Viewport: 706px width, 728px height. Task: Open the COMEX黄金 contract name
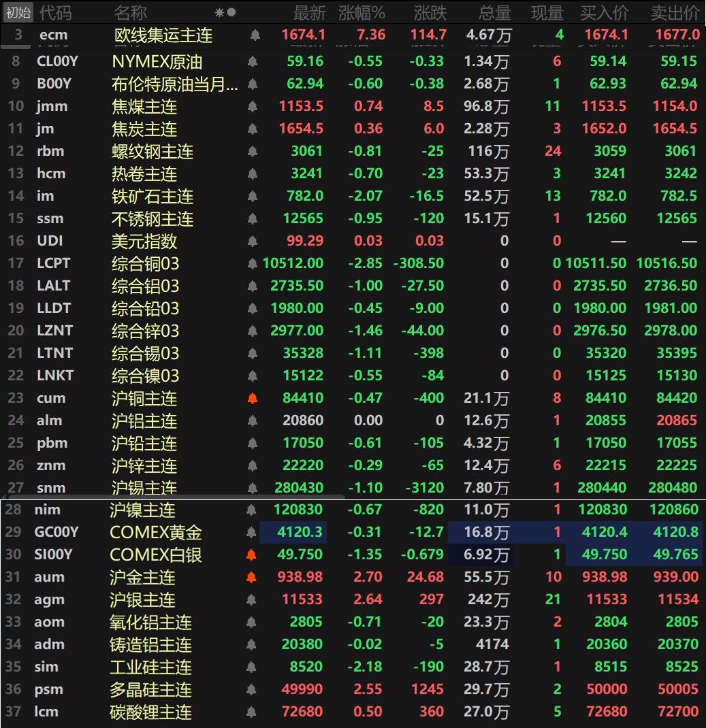pyautogui.click(x=156, y=532)
